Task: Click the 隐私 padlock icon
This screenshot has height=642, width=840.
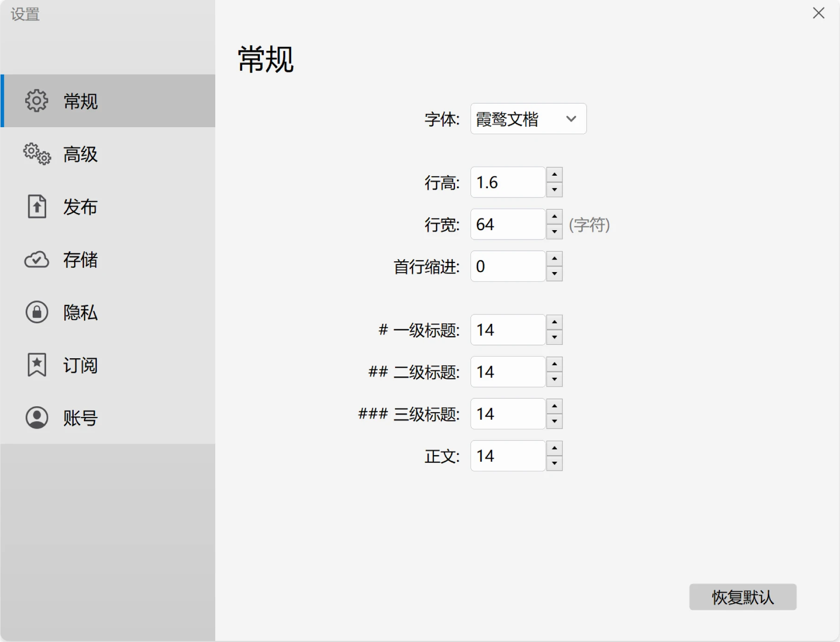Action: click(x=37, y=312)
